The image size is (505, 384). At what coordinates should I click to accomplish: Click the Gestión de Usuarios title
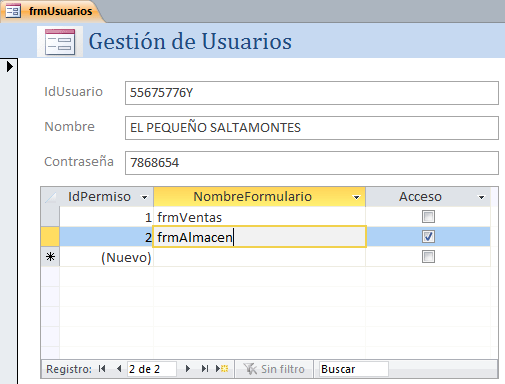coord(190,42)
